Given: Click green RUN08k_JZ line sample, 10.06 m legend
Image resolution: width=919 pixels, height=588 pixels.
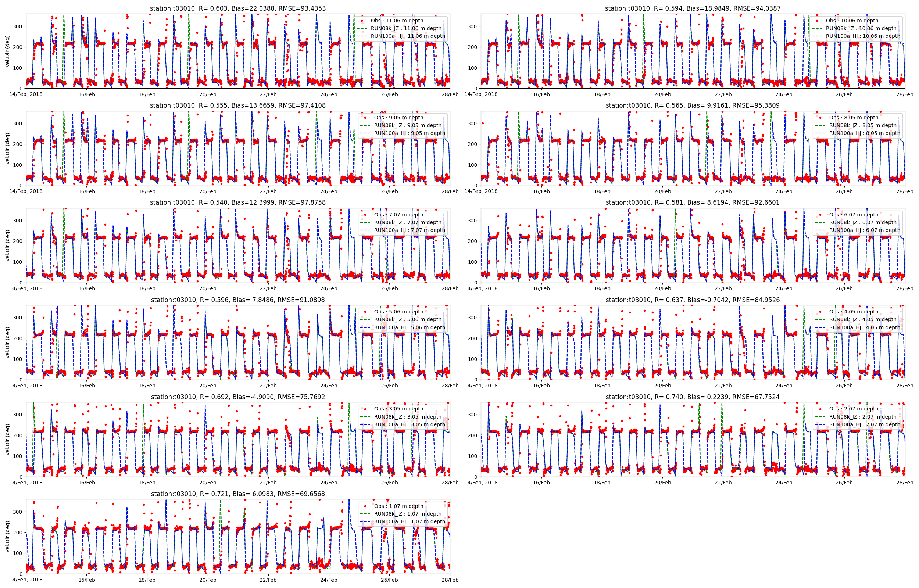Looking at the screenshot, I should [x=817, y=28].
